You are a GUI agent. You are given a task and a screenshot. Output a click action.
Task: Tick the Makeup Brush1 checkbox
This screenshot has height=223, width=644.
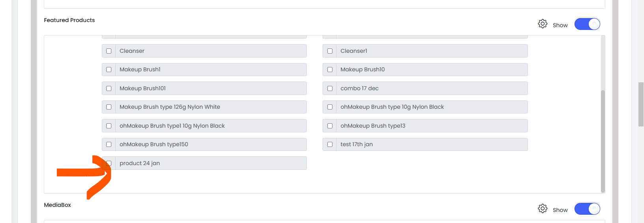[109, 70]
